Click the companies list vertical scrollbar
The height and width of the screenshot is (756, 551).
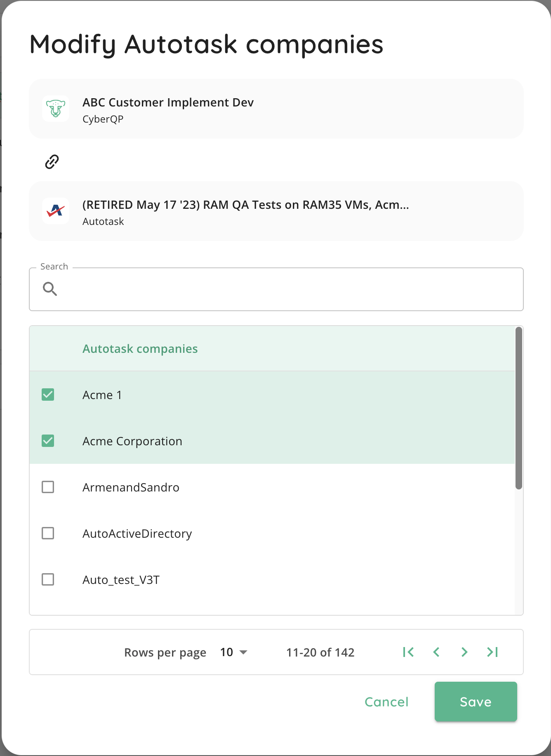click(519, 408)
